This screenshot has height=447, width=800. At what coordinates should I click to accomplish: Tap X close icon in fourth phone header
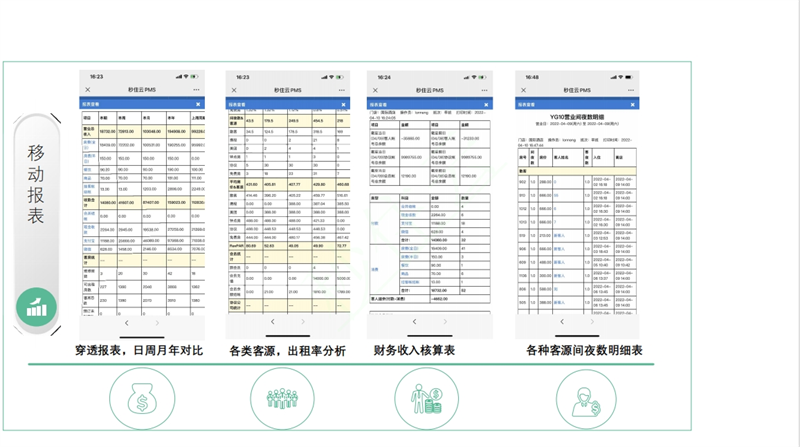click(522, 89)
